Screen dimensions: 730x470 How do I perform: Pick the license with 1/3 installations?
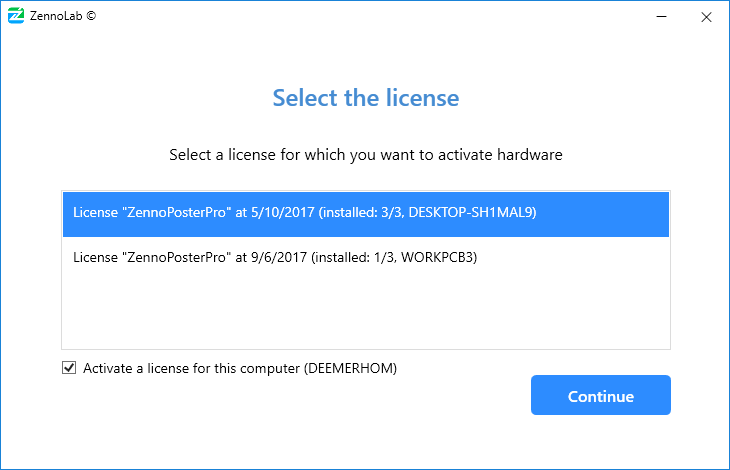click(366, 257)
